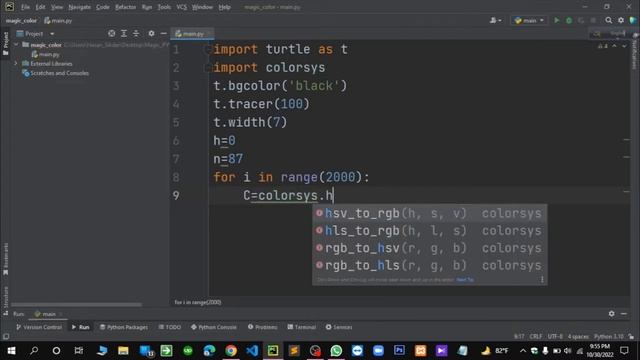Choose hls_to_rgb(h, l, s) completion

tap(429, 231)
